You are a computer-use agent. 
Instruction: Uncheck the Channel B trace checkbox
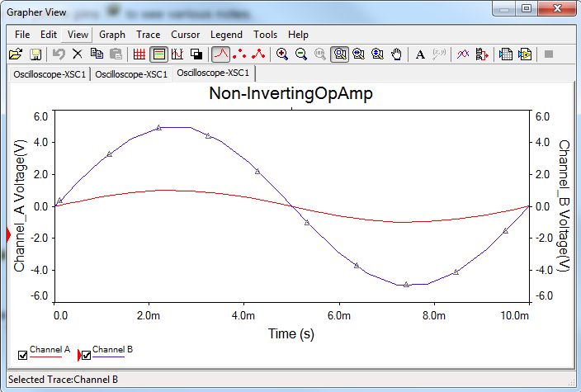click(85, 356)
